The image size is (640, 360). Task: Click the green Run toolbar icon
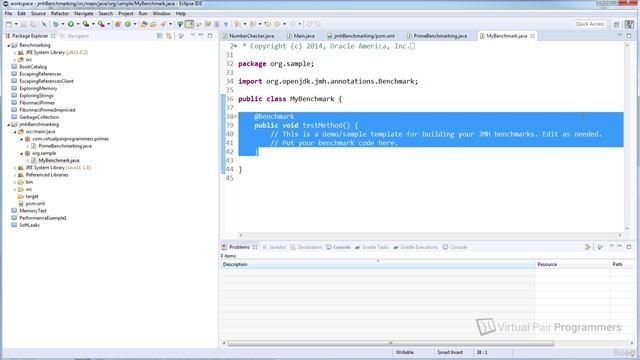click(x=71, y=24)
